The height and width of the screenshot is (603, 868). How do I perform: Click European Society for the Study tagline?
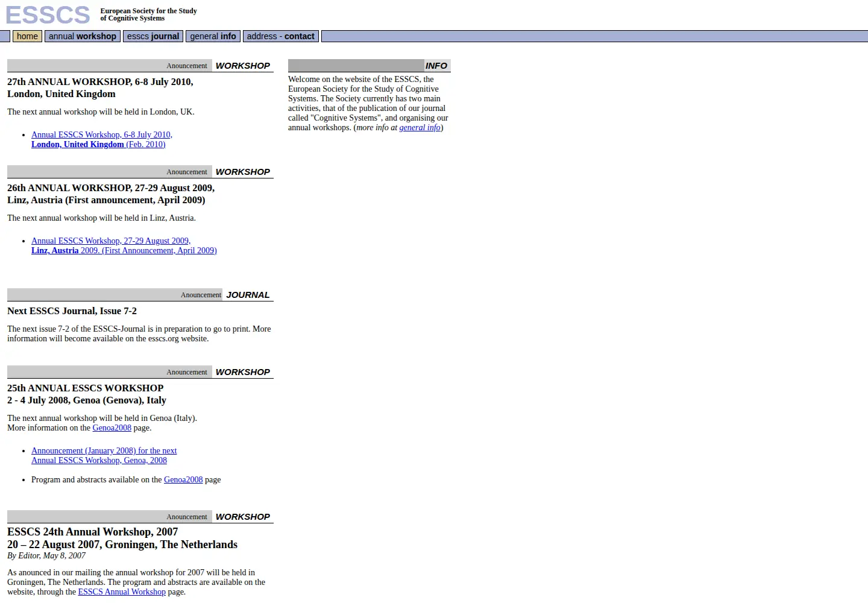tap(148, 14)
